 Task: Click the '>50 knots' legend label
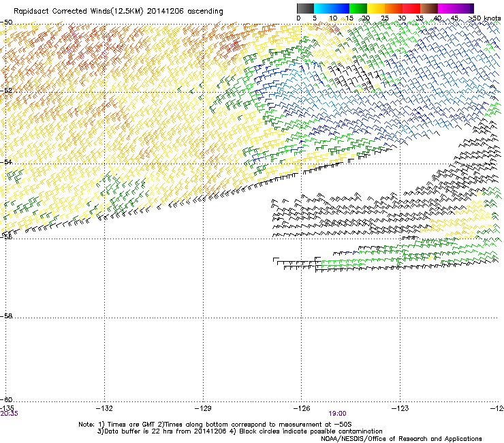484,18
